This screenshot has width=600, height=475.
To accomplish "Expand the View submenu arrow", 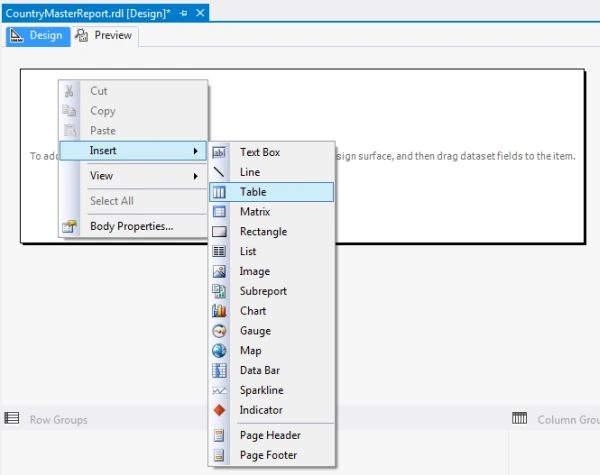I will [196, 176].
